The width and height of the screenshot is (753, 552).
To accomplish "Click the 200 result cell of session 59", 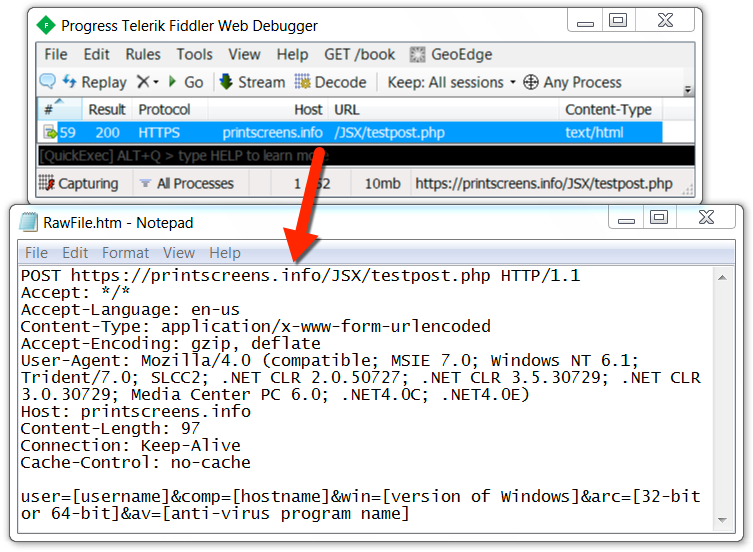I will click(108, 132).
